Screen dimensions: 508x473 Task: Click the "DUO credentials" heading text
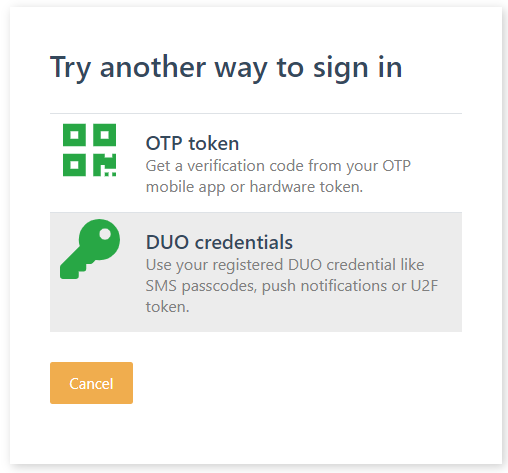[219, 242]
